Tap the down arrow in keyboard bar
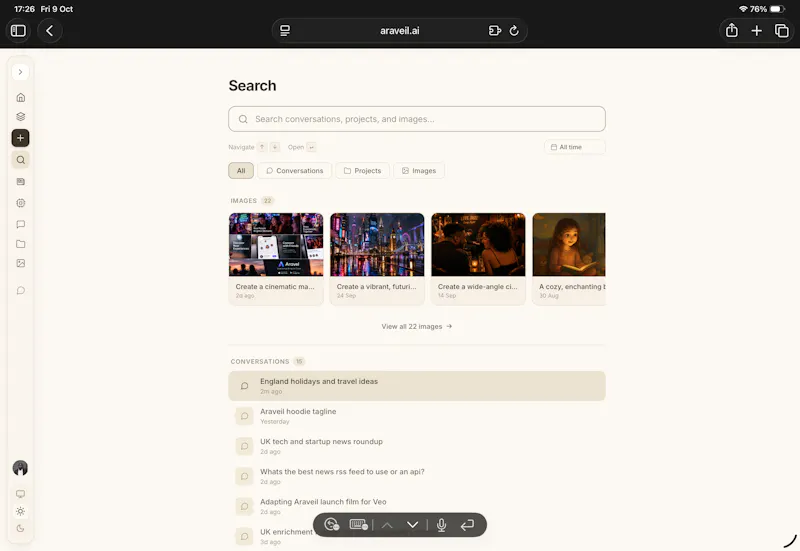The image size is (800, 551). [412, 524]
